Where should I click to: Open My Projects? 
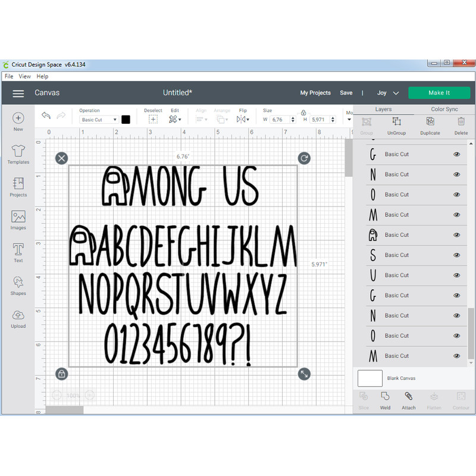[x=315, y=93]
